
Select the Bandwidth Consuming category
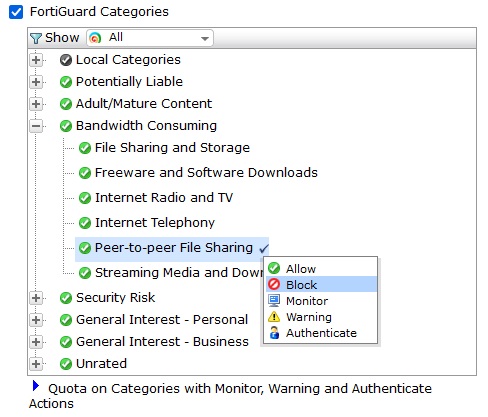[146, 126]
